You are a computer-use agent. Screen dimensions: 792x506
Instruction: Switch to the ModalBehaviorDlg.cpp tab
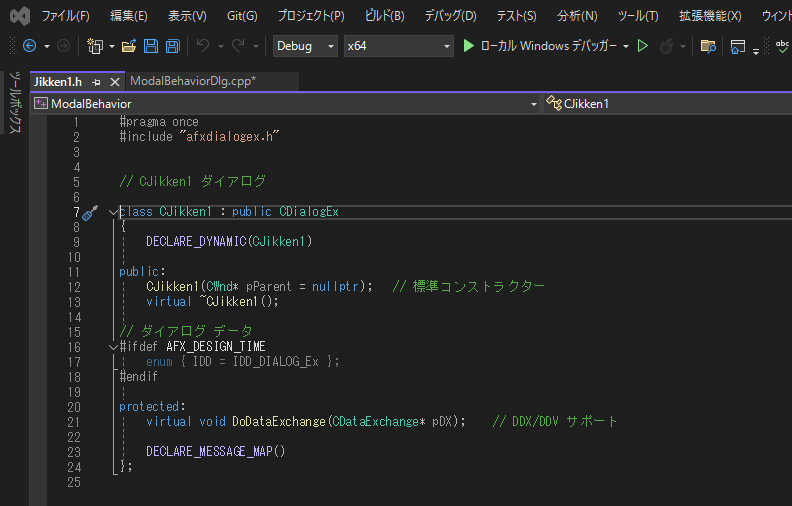click(x=192, y=81)
